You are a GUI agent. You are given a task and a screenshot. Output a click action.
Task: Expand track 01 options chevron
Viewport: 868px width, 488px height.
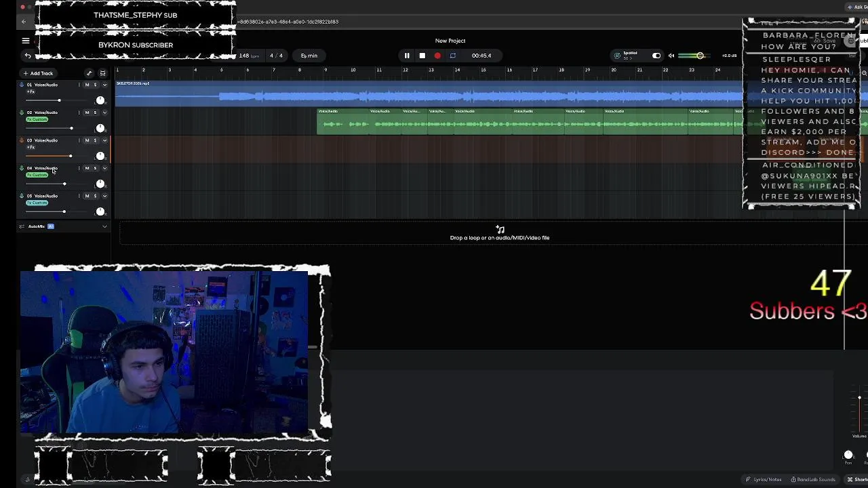(x=104, y=85)
